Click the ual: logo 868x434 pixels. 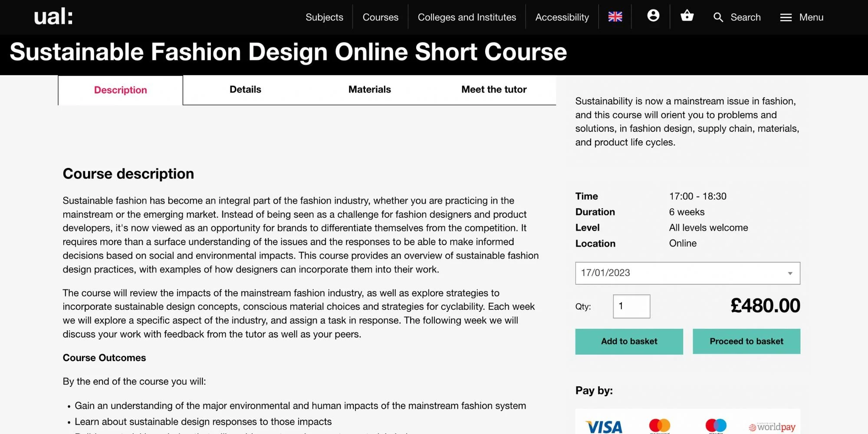[x=53, y=17]
